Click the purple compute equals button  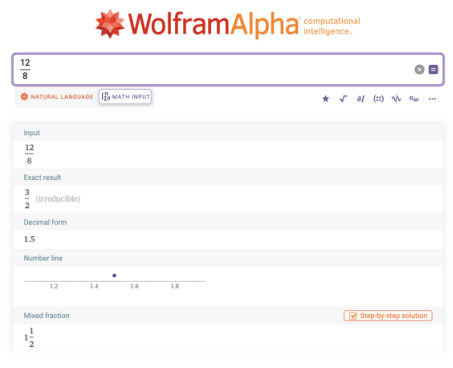(x=433, y=69)
